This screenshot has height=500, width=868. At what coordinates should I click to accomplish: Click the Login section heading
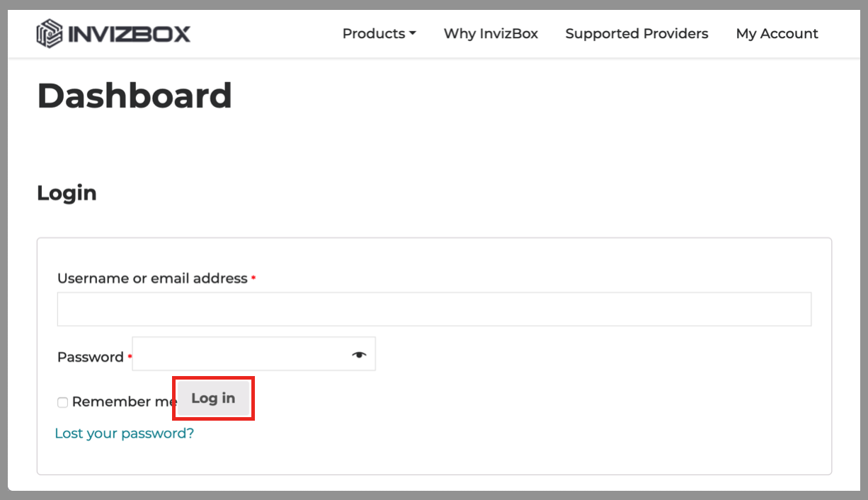[67, 193]
